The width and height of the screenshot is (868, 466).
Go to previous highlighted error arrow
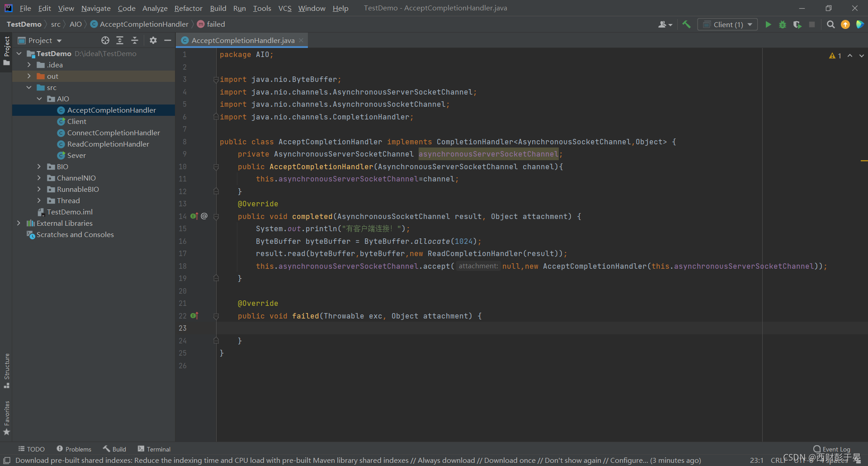tap(850, 56)
